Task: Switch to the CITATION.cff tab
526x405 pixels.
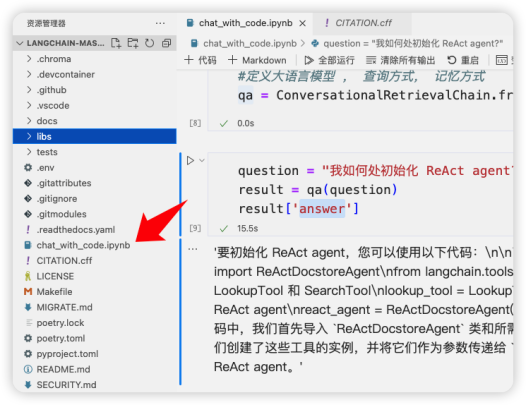Action: pos(362,23)
